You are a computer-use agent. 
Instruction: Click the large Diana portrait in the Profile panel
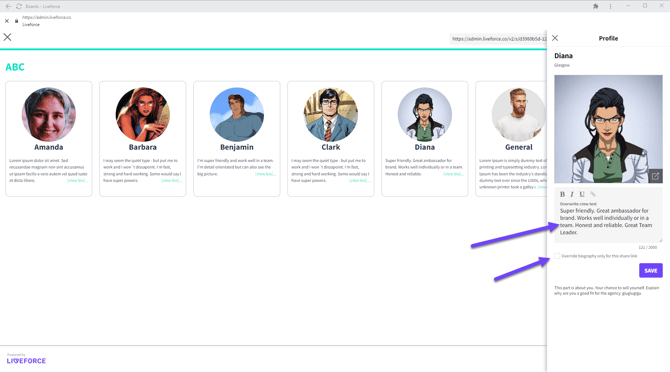(x=608, y=129)
